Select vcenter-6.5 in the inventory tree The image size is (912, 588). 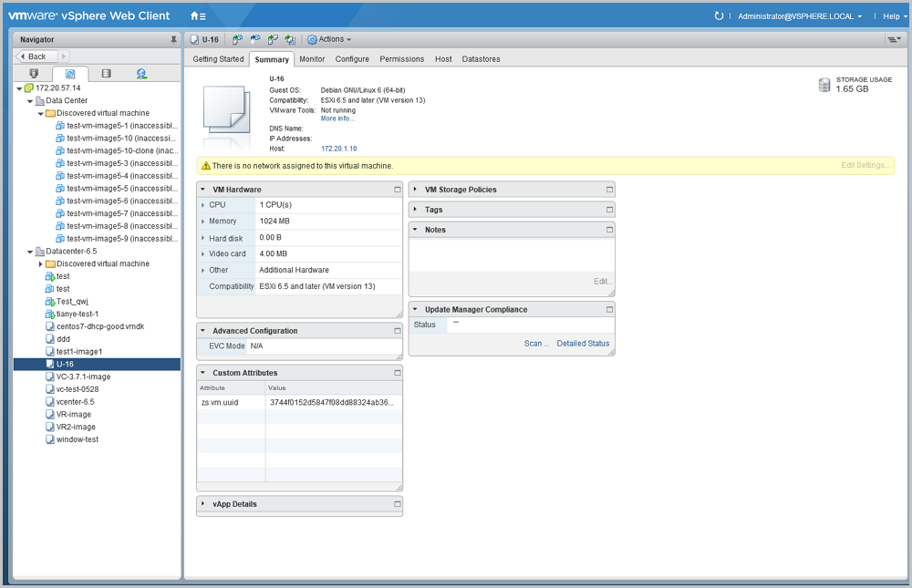[x=75, y=402]
